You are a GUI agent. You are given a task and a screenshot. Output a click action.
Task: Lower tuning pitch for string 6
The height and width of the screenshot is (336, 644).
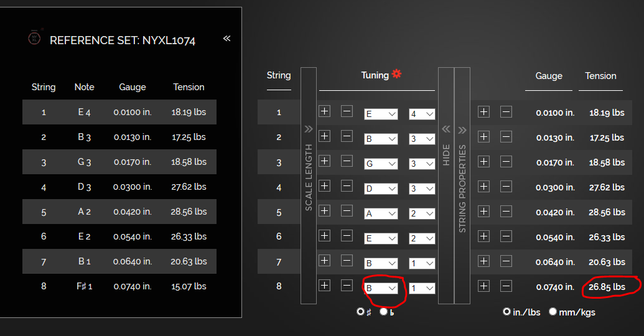pos(347,235)
